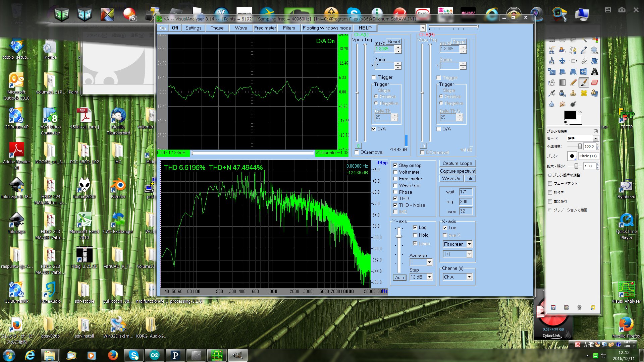The height and width of the screenshot is (362, 644).
Task: Adjust the GIMP brush opacity slider
Action: pos(580,146)
